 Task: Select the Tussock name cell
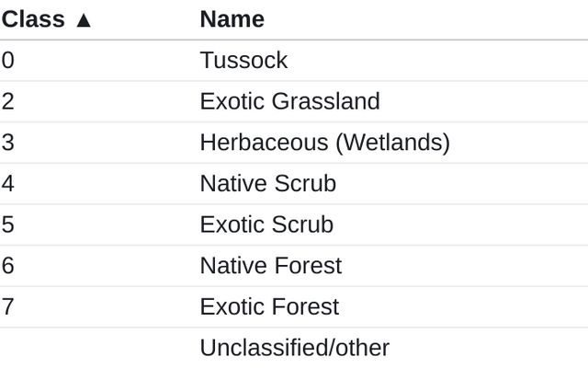click(243, 61)
